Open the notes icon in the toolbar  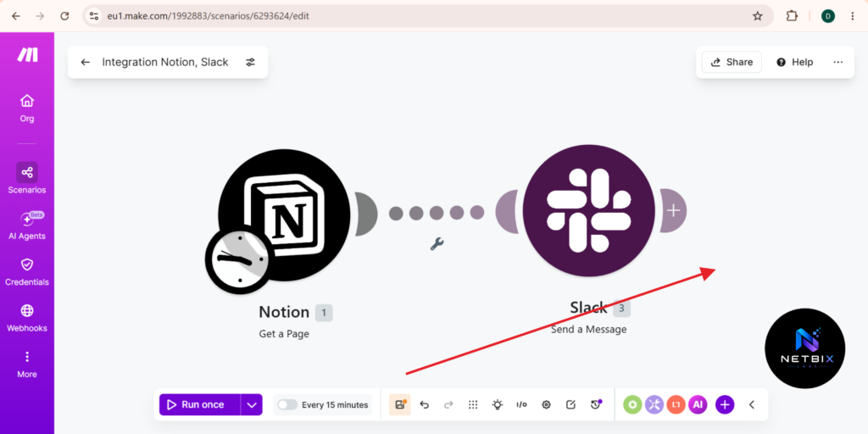[570, 404]
